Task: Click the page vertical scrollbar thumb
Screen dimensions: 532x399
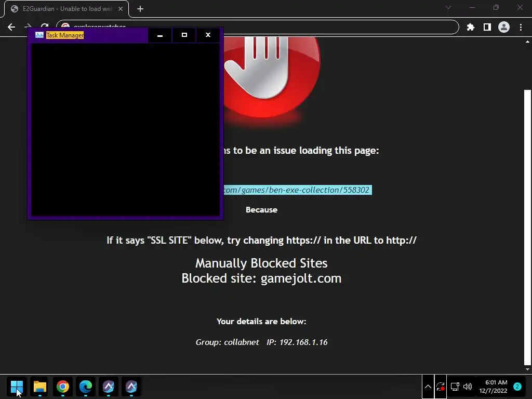Action: click(x=527, y=228)
